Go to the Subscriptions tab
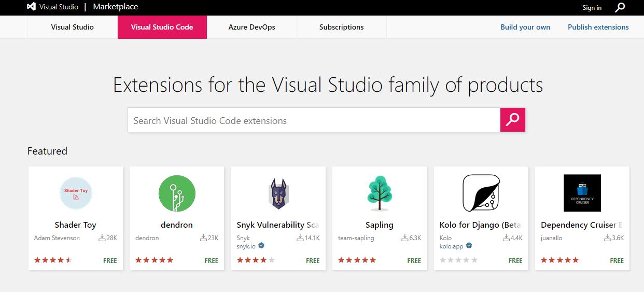This screenshot has height=292, width=644. [x=341, y=27]
